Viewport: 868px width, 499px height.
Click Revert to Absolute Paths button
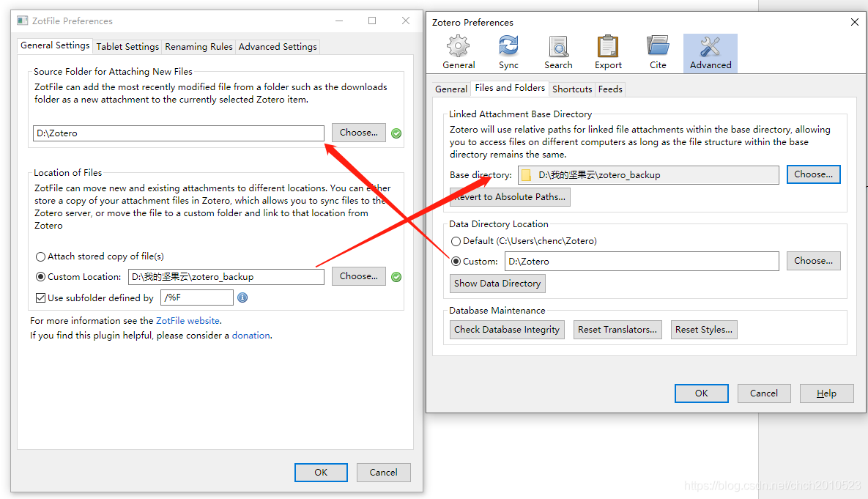tap(510, 197)
